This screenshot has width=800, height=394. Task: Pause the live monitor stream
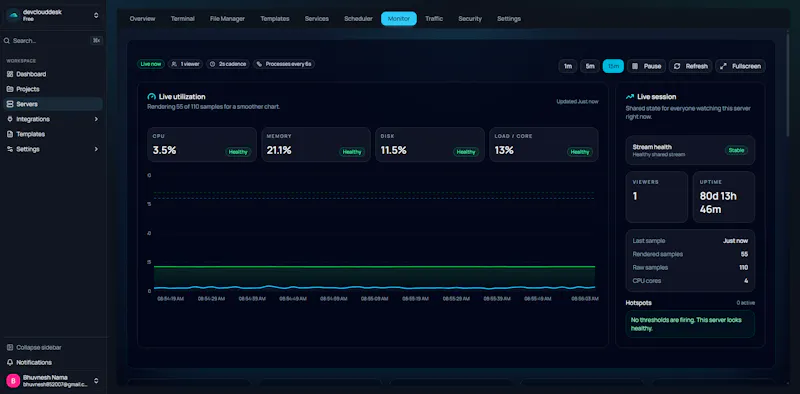click(x=646, y=66)
